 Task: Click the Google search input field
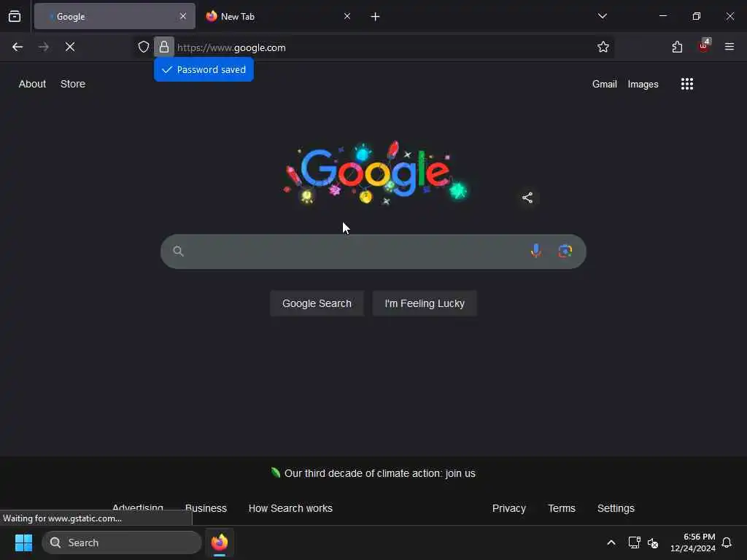[x=373, y=252]
